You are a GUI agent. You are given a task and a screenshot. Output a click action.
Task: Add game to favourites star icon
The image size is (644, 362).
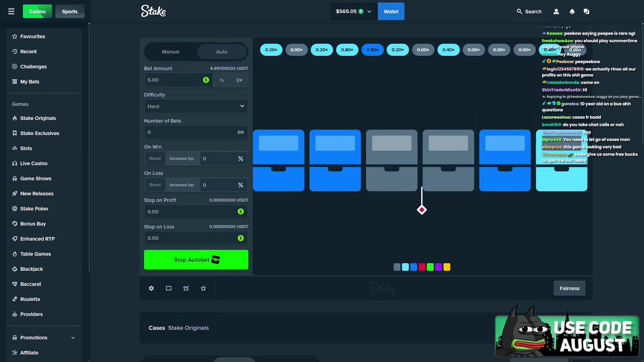click(203, 288)
